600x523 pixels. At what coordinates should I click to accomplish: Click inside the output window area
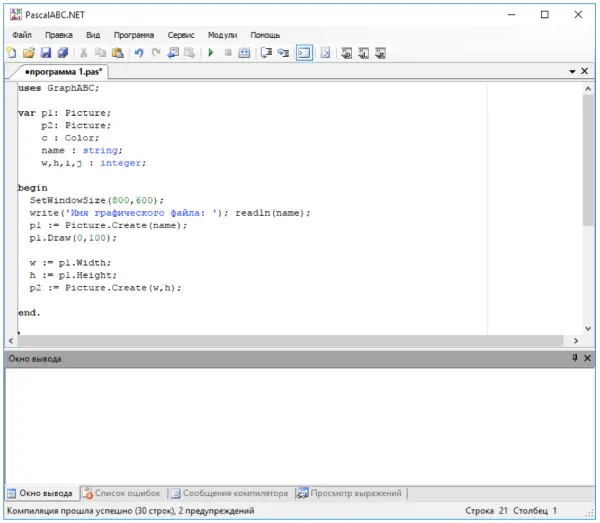coord(300,427)
